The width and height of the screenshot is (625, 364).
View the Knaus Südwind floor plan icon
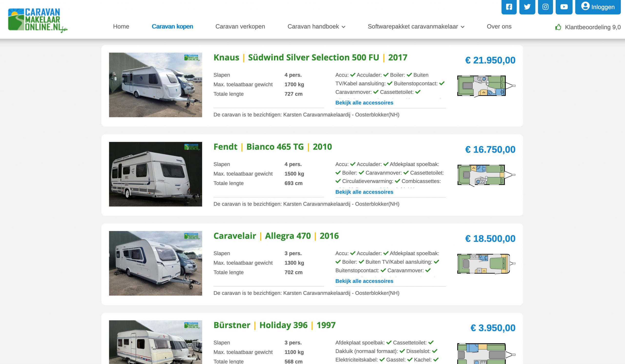[x=486, y=86]
